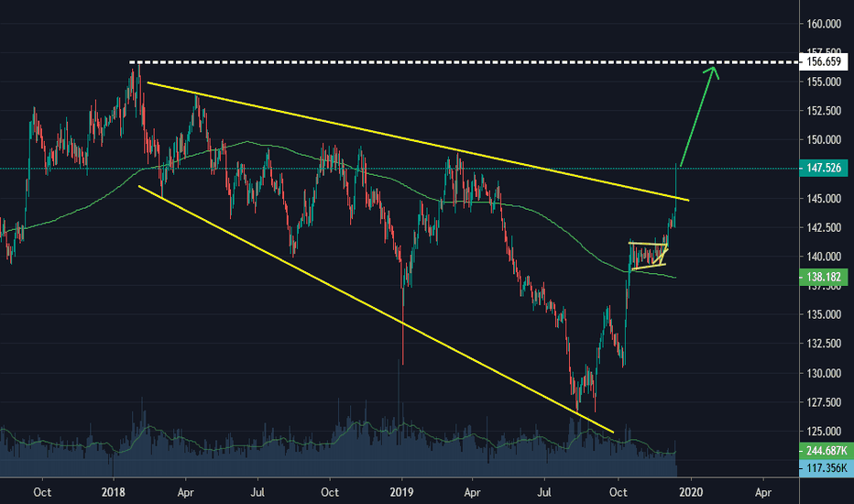Screen dimensions: 854x504
Task: Click the 132.500 price axis value
Action: point(824,344)
